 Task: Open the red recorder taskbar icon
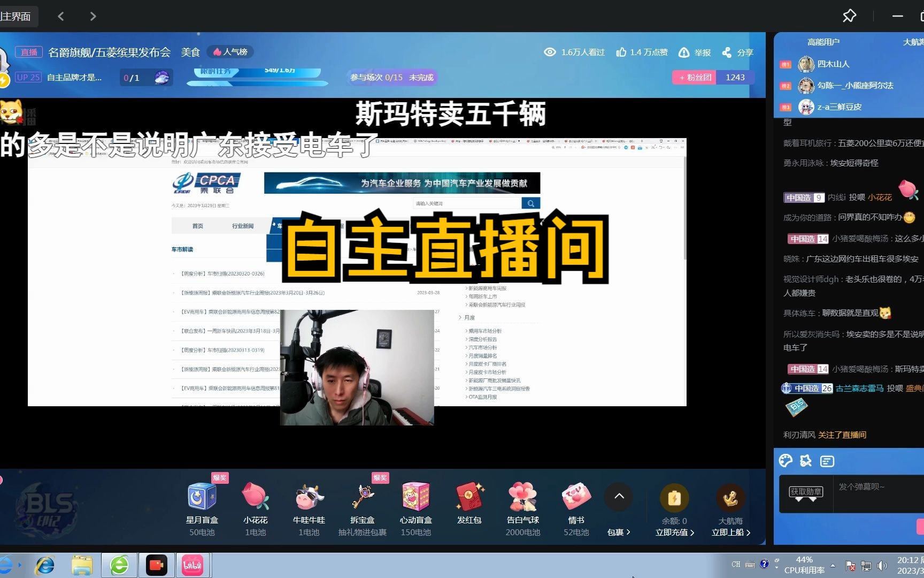pos(157,565)
